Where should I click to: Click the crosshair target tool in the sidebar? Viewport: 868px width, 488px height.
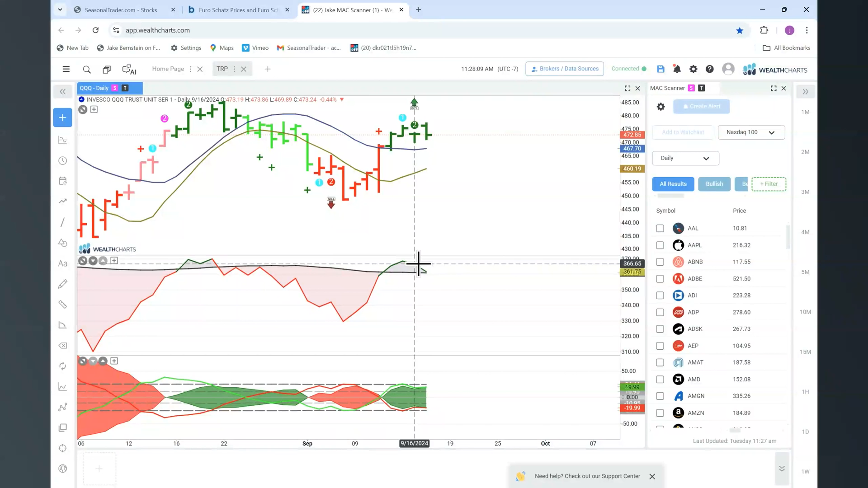pyautogui.click(x=63, y=448)
